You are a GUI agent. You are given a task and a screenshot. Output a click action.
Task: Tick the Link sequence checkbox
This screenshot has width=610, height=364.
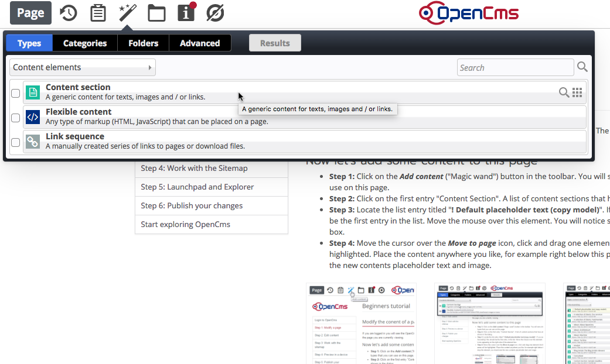click(16, 142)
